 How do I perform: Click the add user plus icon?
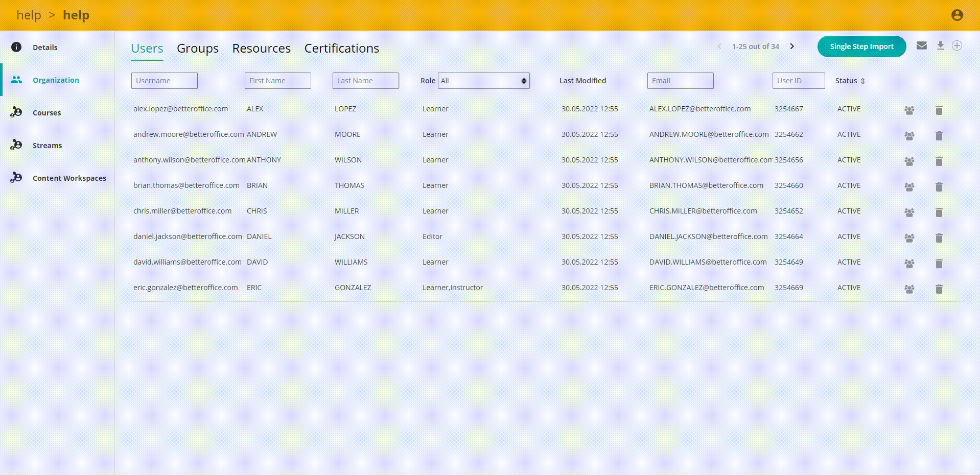(x=957, y=46)
